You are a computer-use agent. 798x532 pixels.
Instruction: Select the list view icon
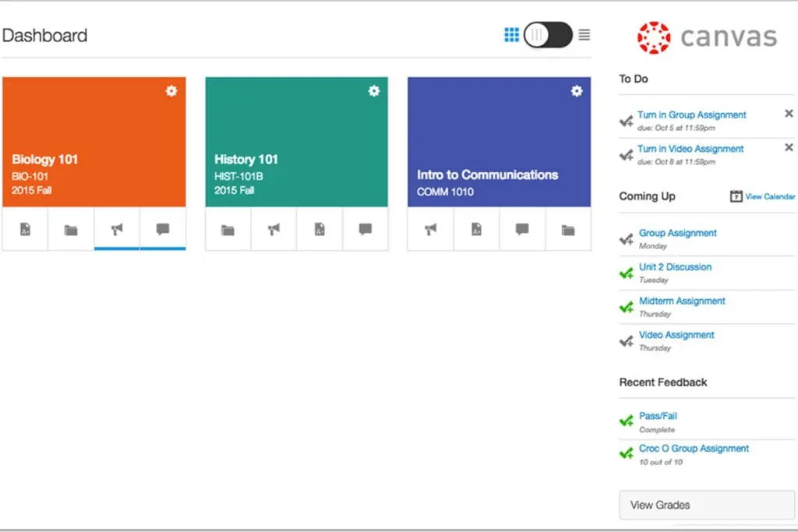[x=584, y=34]
